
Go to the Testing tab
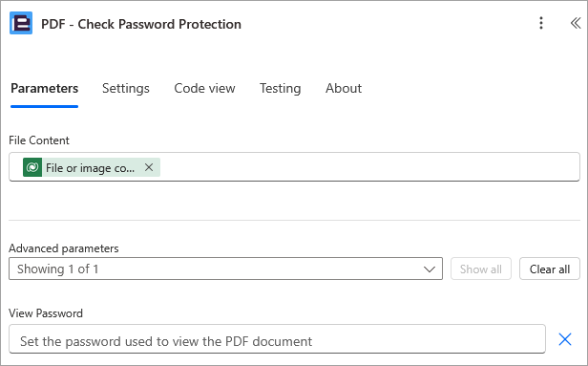(x=280, y=89)
